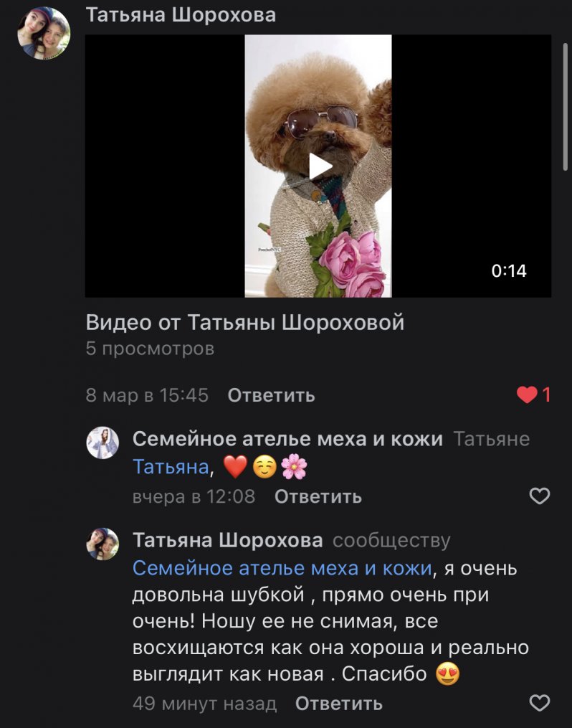The image size is (572, 728).
Task: Like the Семейное ателье reply with heart outline
Action: (540, 496)
